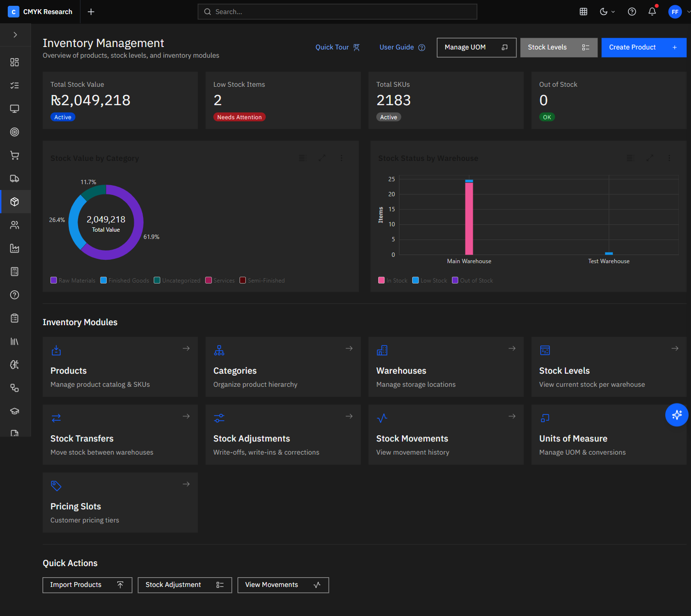Toggle Semi-Finished legend item
This screenshot has width=691, height=616.
pyautogui.click(x=262, y=281)
